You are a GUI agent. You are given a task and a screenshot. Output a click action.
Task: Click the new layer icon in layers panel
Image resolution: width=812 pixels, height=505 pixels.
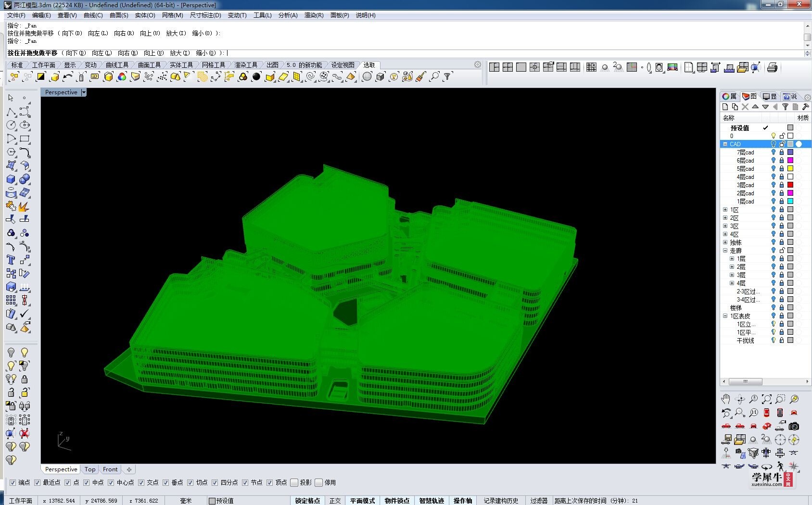[725, 107]
